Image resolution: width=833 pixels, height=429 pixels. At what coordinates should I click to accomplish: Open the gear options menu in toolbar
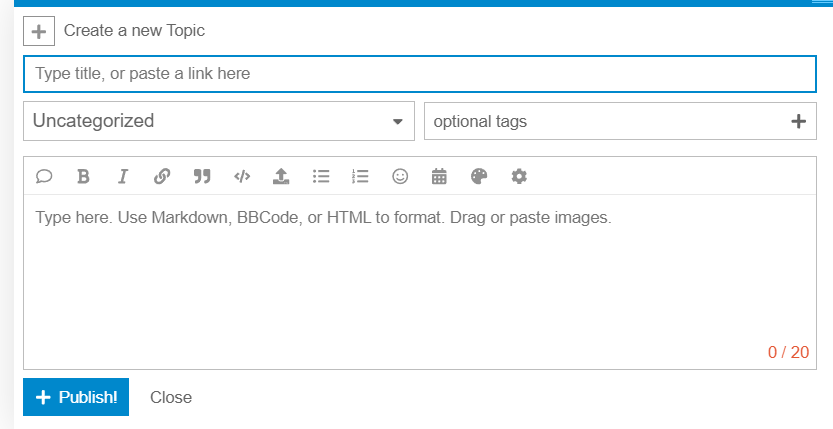click(519, 176)
